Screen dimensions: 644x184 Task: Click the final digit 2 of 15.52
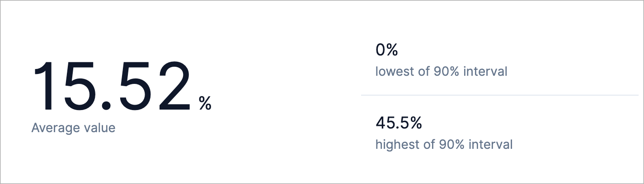(x=173, y=85)
